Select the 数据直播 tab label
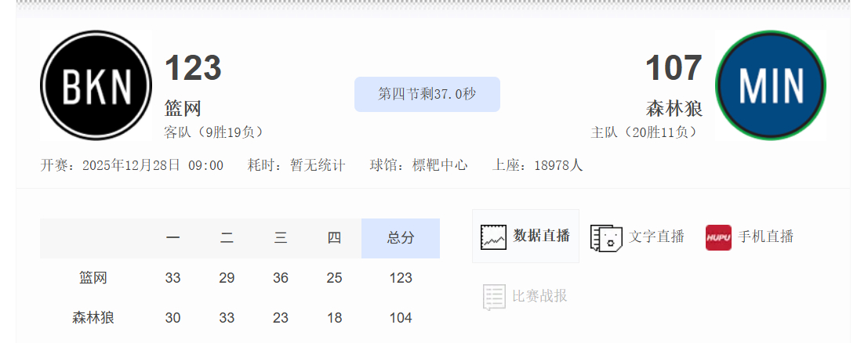 (541, 236)
